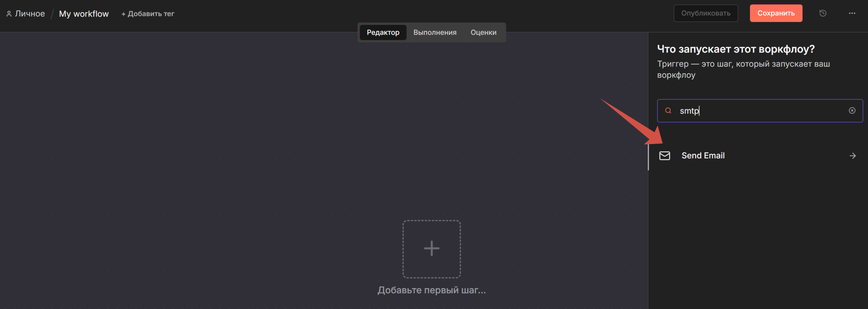Click the magnifier icon in search box

[668, 110]
